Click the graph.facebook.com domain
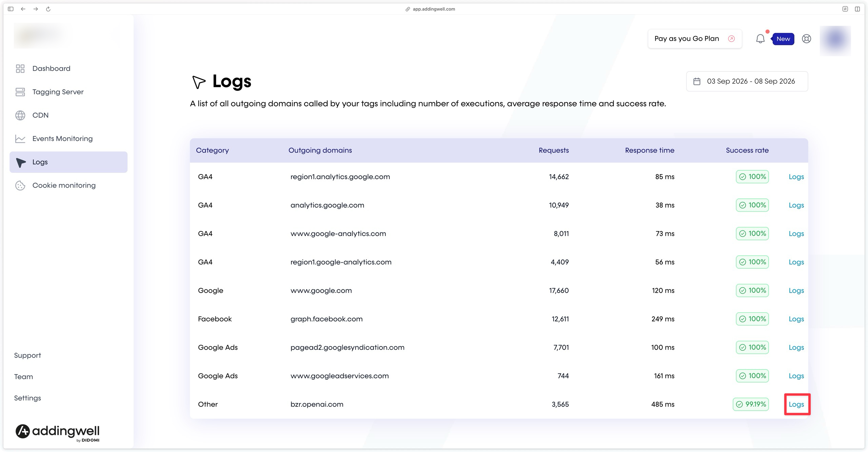This screenshot has width=868, height=452. [x=327, y=319]
